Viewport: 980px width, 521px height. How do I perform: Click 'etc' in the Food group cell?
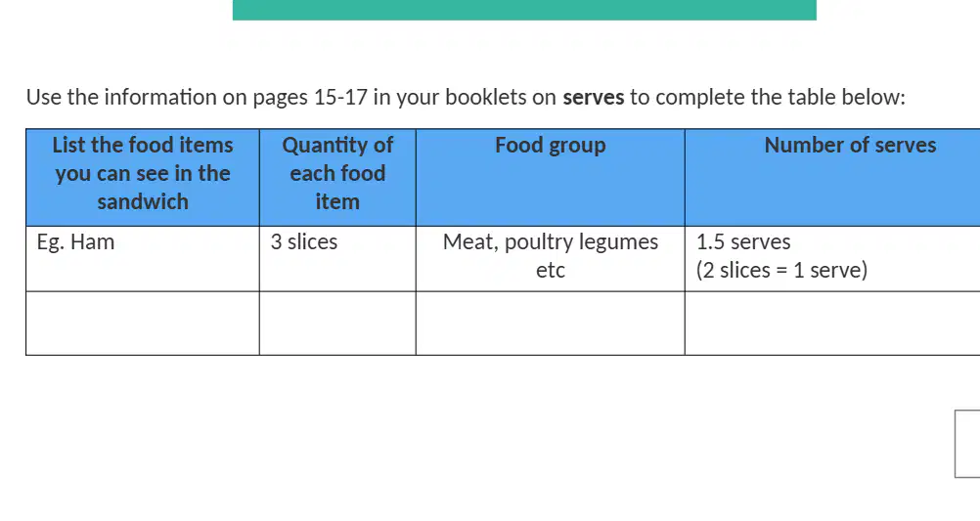[x=551, y=271]
